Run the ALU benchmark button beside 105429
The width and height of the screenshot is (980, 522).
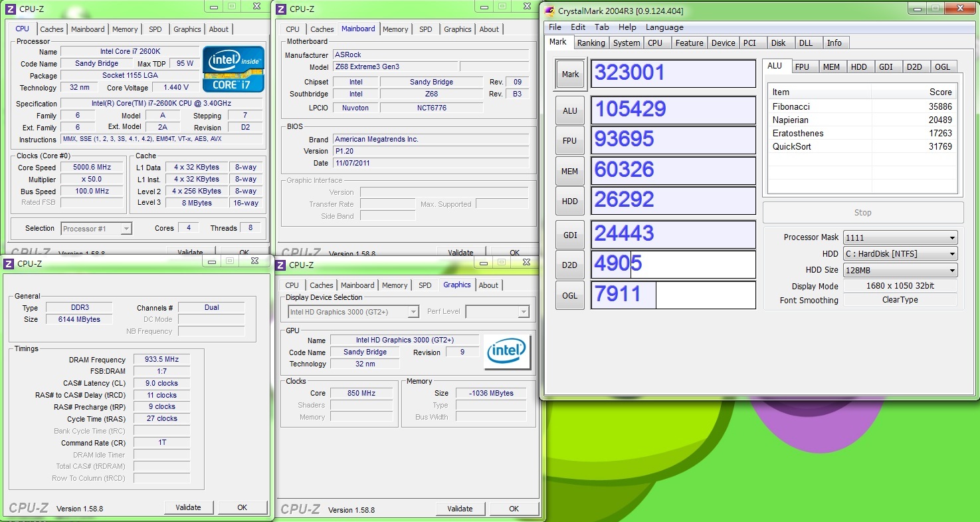pos(570,111)
